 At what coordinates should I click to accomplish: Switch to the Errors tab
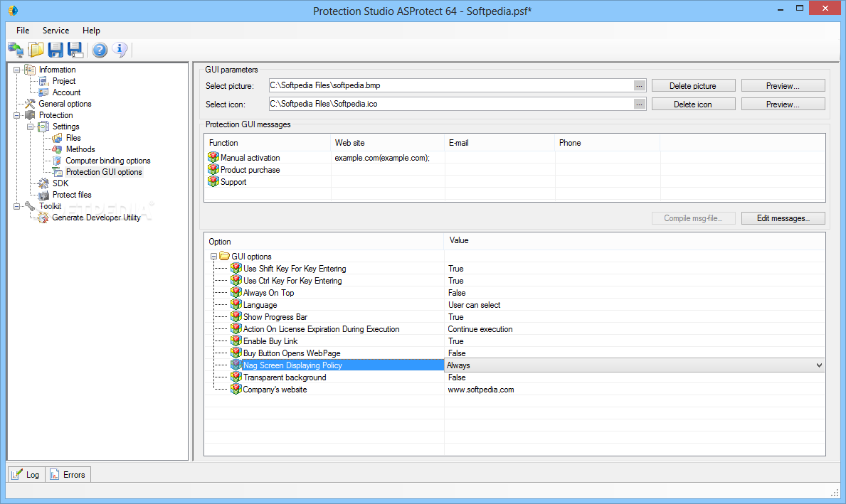68,474
